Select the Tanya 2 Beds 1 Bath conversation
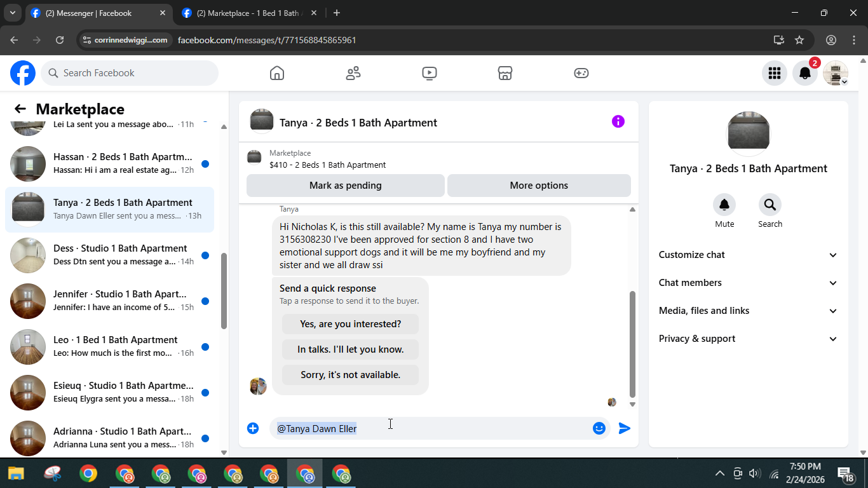Screen dimensions: 868x488 109,210
